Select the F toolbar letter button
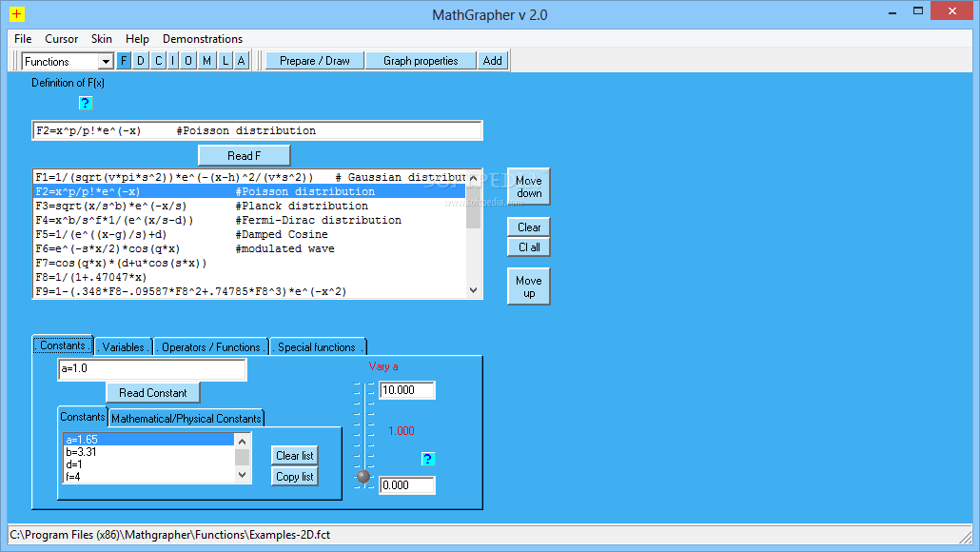Image resolution: width=980 pixels, height=552 pixels. click(x=124, y=61)
